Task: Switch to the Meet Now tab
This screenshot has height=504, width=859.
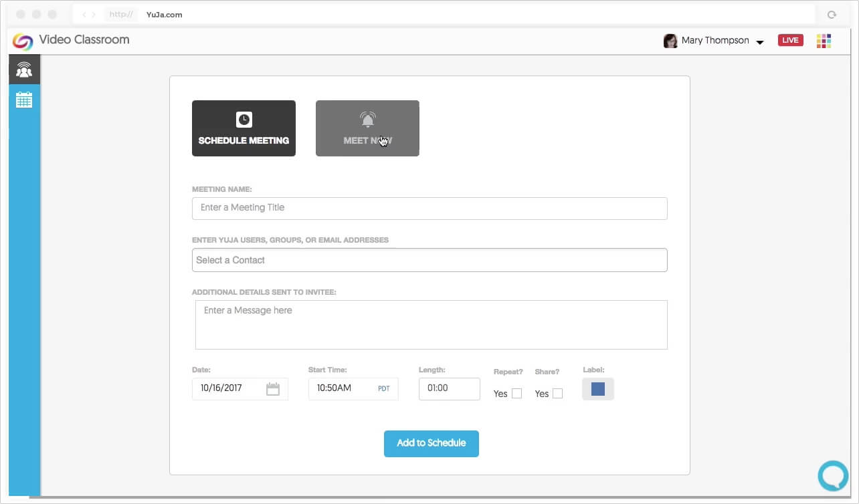Action: tap(367, 128)
